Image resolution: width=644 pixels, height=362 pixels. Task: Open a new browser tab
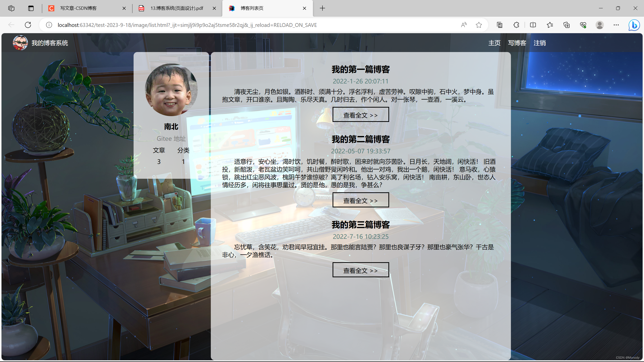pyautogui.click(x=323, y=8)
